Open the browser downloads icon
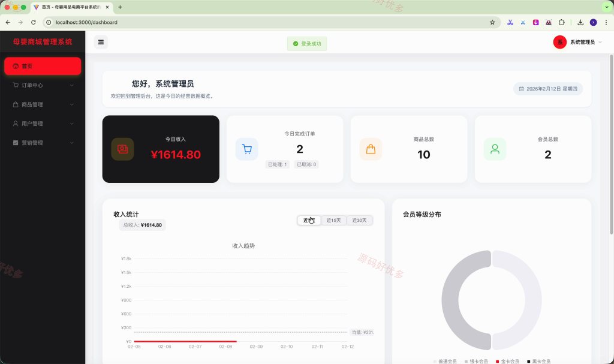 tap(580, 22)
